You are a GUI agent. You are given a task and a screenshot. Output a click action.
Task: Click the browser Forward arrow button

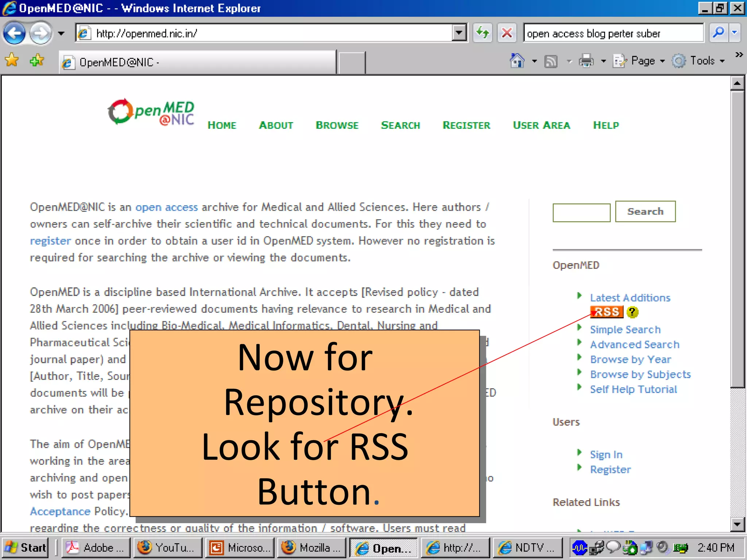point(40,33)
